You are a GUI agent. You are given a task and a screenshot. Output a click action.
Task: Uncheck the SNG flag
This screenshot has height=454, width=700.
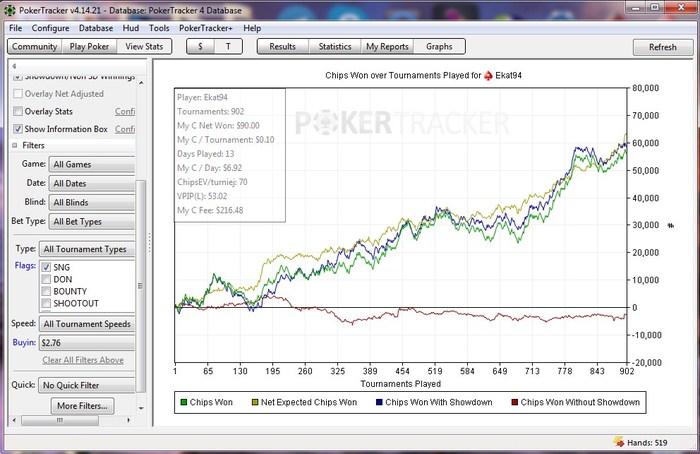click(46, 267)
